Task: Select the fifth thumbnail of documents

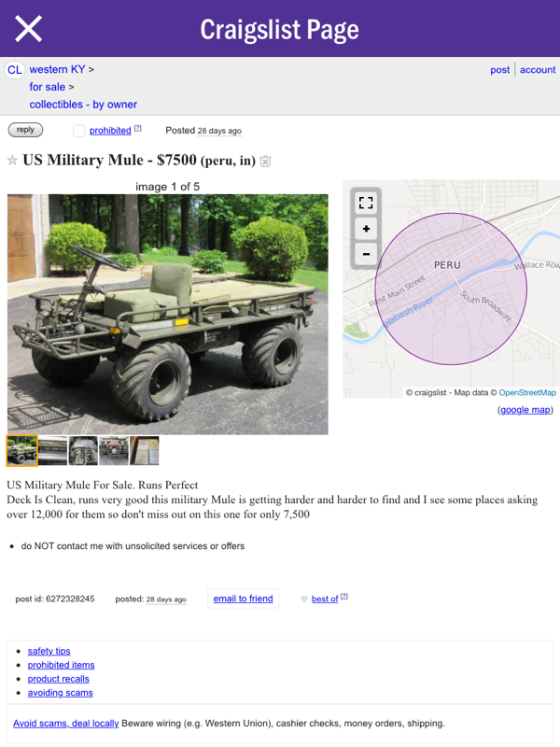Action: coord(145,451)
